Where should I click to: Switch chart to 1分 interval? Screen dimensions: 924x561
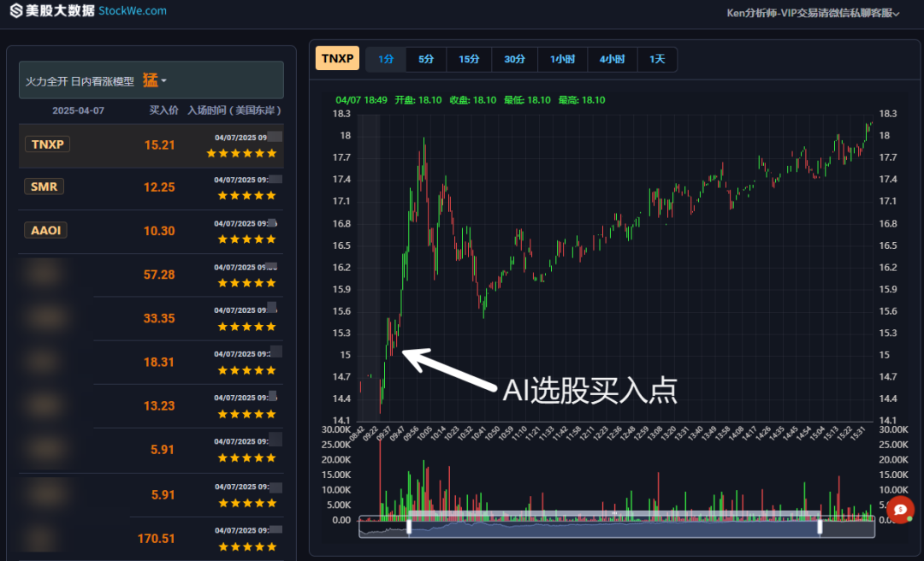point(386,59)
